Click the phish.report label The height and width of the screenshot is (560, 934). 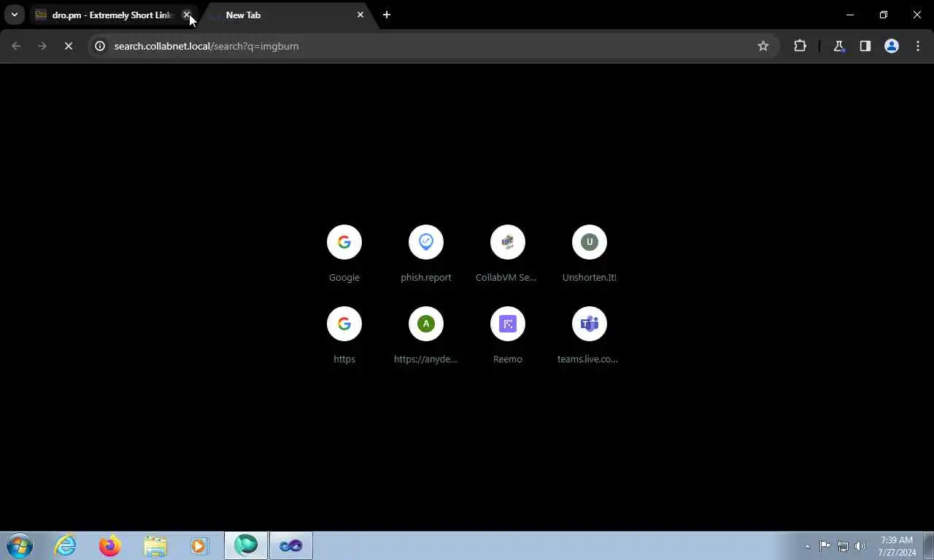click(x=426, y=277)
